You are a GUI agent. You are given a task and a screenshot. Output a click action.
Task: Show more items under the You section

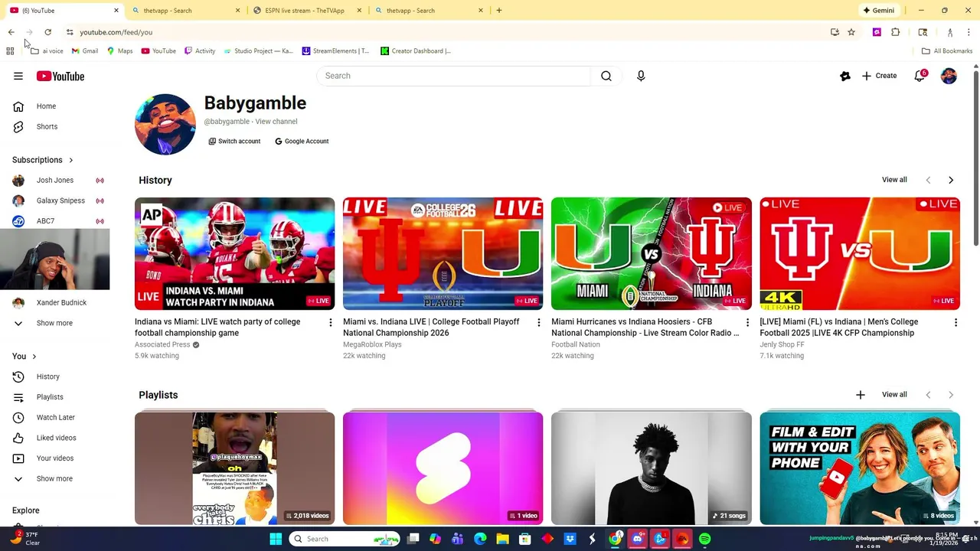click(x=54, y=479)
